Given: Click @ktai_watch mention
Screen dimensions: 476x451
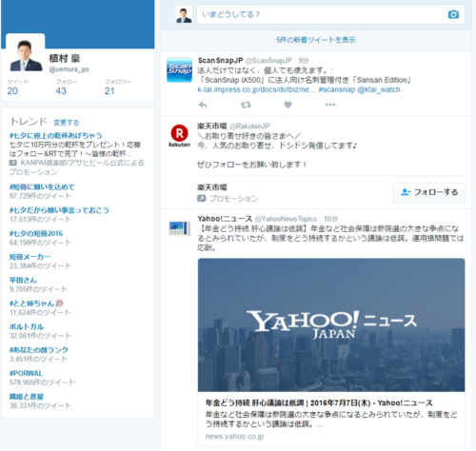Looking at the screenshot, I should (x=379, y=89).
